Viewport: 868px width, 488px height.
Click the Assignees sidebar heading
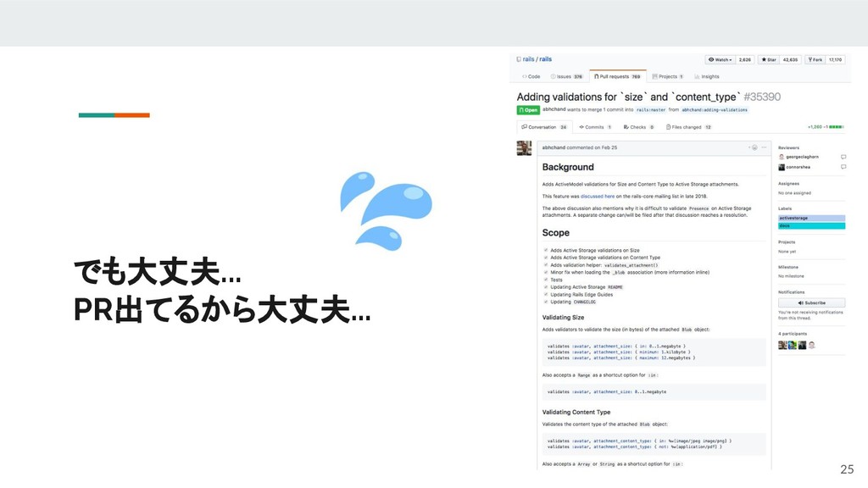click(x=789, y=184)
